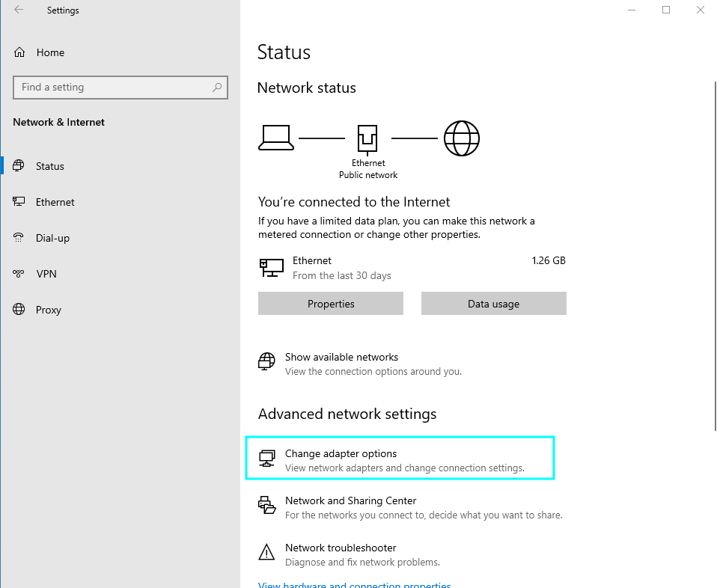Viewport: 717px width, 588px height.
Task: Maximize the Settings window
Action: [666, 10]
